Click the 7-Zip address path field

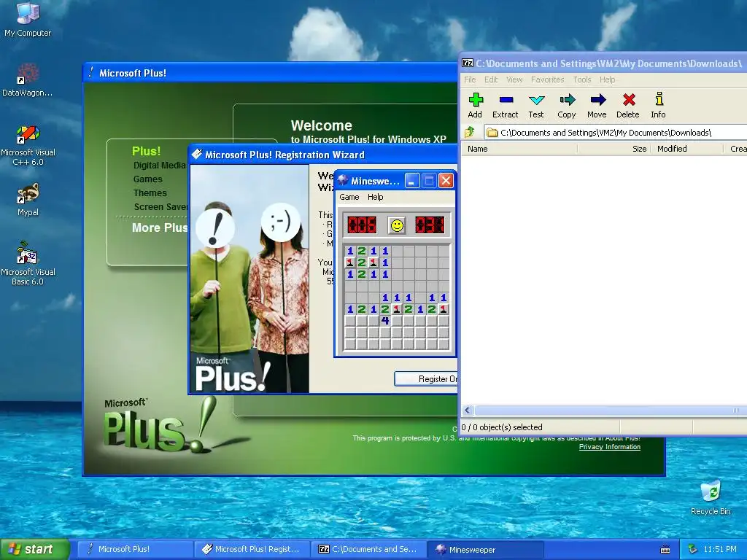pyautogui.click(x=616, y=133)
